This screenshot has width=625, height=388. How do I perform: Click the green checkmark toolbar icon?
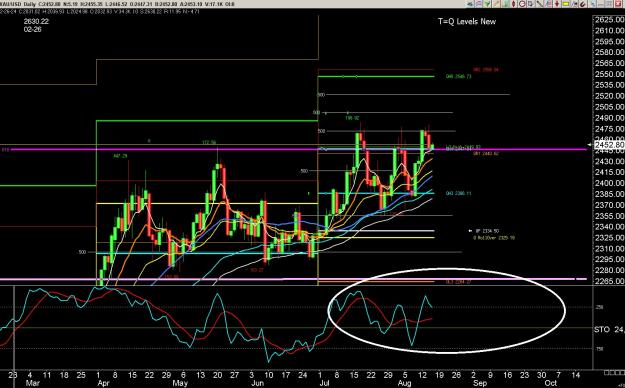[487, 4]
